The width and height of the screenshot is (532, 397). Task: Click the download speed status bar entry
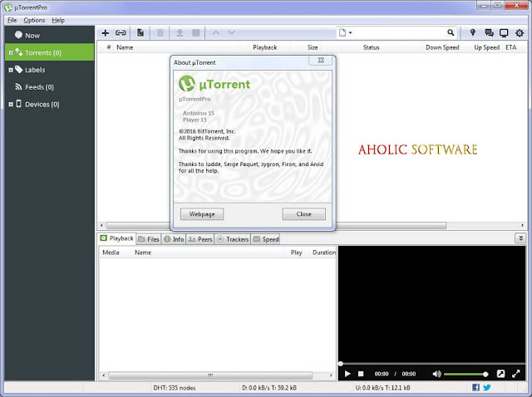(x=268, y=388)
